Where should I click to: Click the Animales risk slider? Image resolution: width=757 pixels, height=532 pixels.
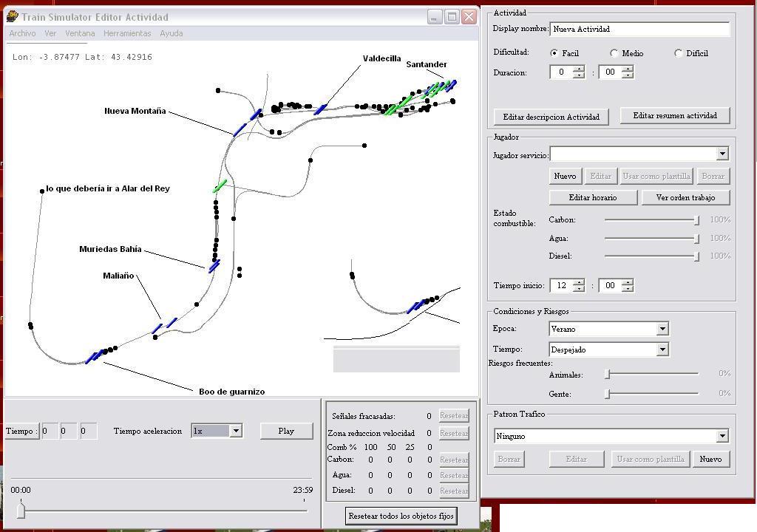click(608, 374)
